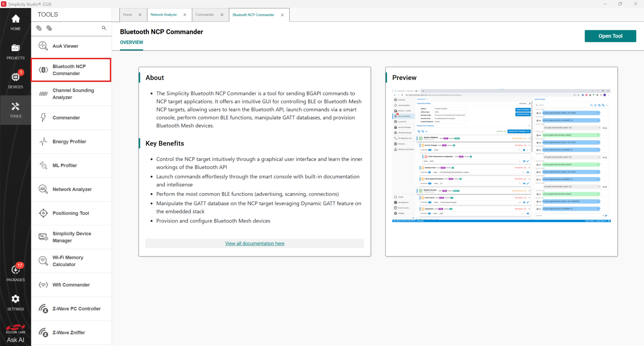Click the Positioning Tool label text
Viewport: 644px width, 346px height.
pos(71,213)
